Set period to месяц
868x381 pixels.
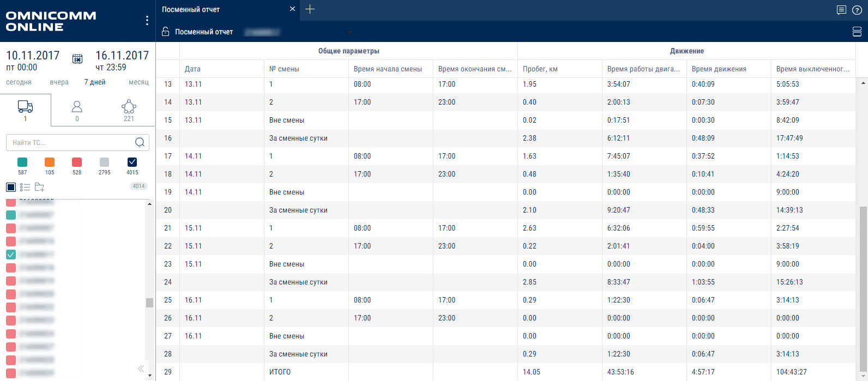point(138,82)
